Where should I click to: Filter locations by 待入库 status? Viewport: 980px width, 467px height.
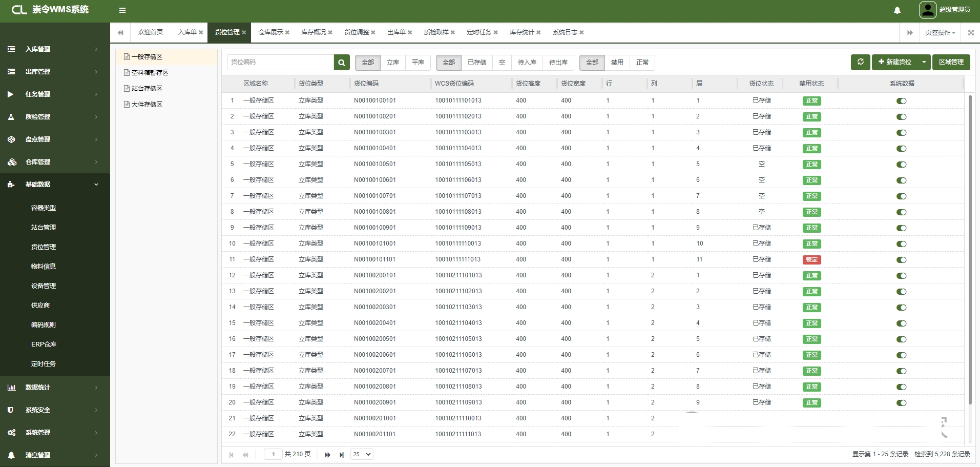pos(527,63)
